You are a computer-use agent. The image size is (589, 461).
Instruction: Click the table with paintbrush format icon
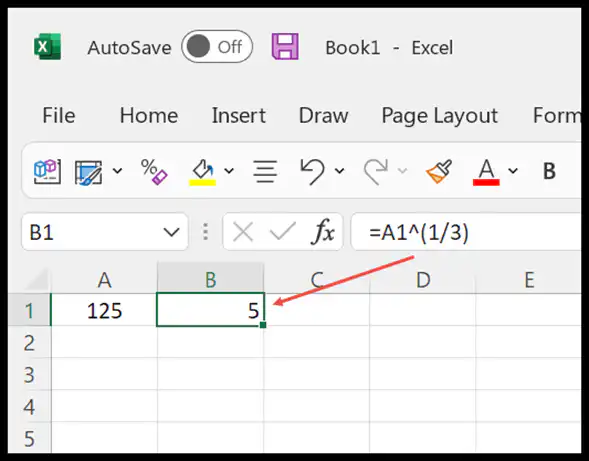coord(89,172)
